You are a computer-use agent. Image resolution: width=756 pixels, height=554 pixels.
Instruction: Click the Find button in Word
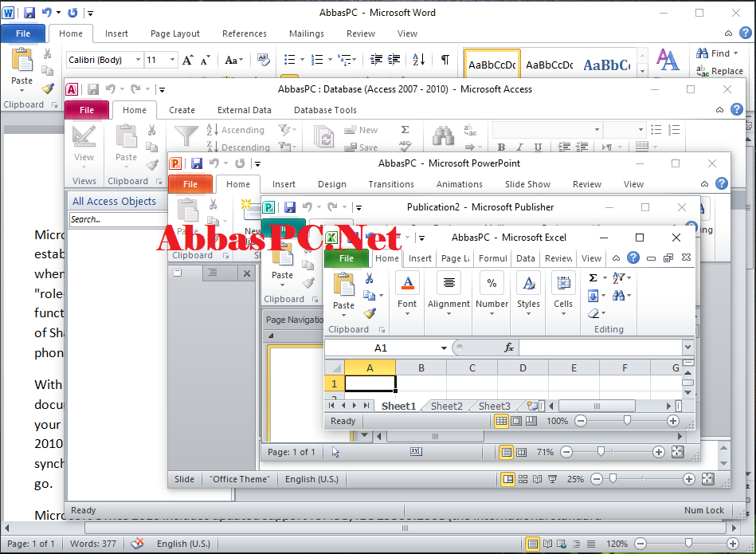tap(716, 53)
